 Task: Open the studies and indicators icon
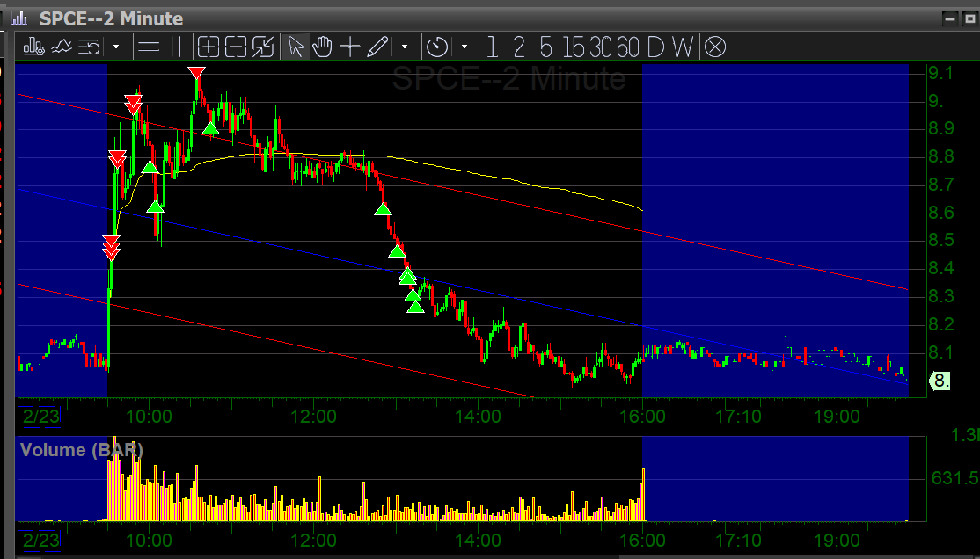[62, 47]
